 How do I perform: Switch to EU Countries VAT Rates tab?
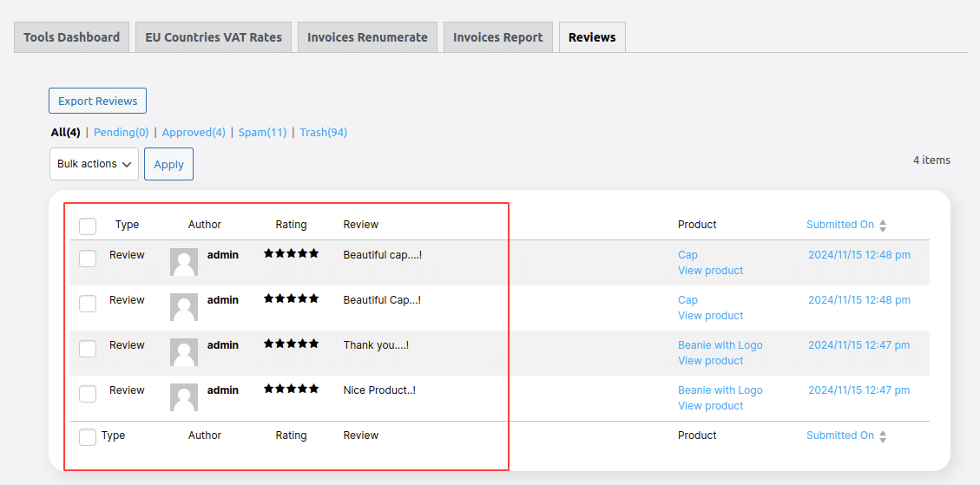pyautogui.click(x=214, y=37)
